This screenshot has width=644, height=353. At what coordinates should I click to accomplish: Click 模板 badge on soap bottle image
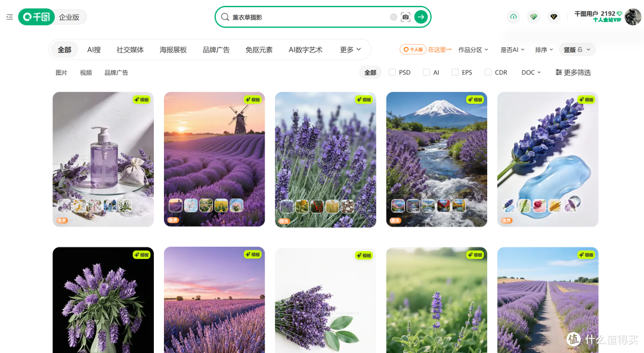[142, 100]
